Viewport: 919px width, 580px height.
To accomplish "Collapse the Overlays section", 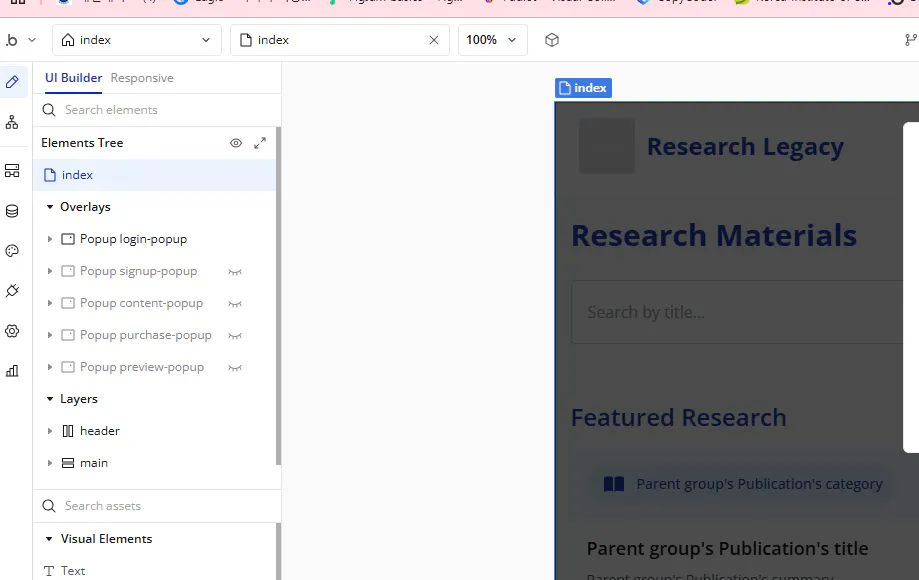I will [50, 207].
